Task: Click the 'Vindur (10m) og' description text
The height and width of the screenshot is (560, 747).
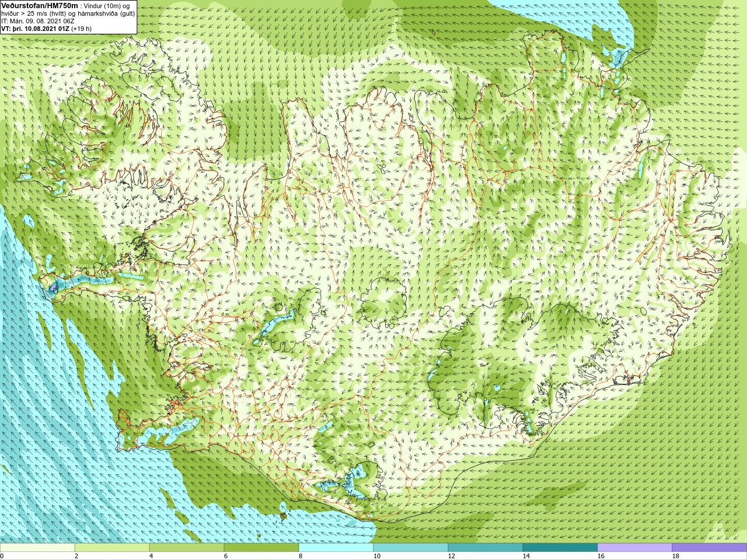Action: tap(107, 6)
